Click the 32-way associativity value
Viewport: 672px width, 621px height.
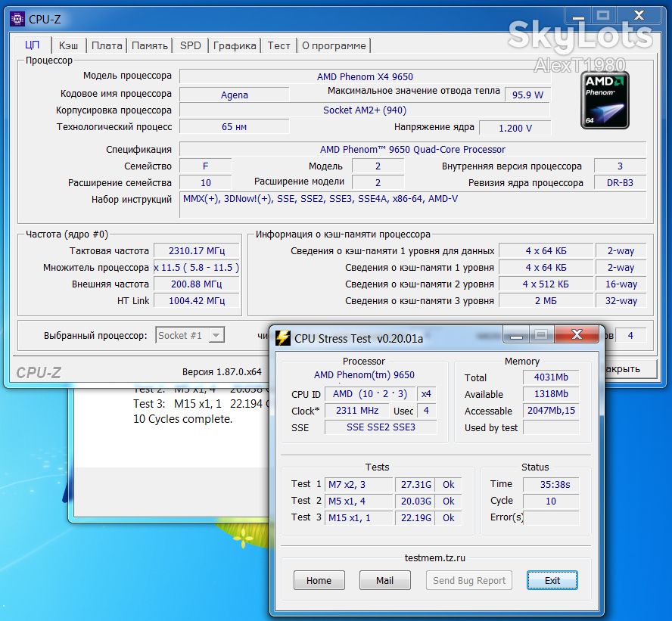pyautogui.click(x=621, y=300)
